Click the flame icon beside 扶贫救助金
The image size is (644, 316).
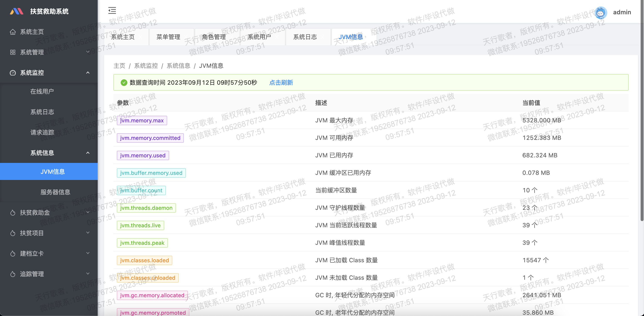(x=13, y=213)
